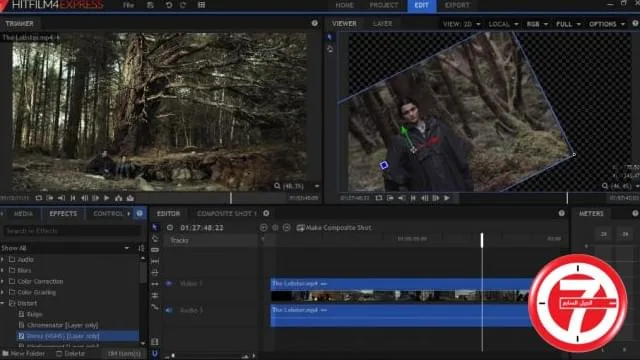Viewport: 640px width, 360px height.
Task: Choose the viewer Hand pan tool
Action: tap(330, 49)
